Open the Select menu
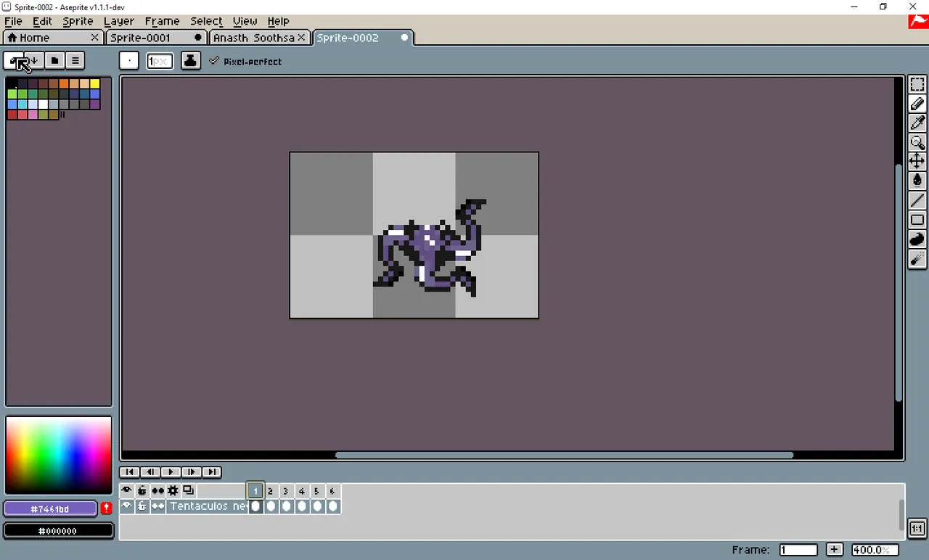Image resolution: width=929 pixels, height=560 pixels. [206, 21]
